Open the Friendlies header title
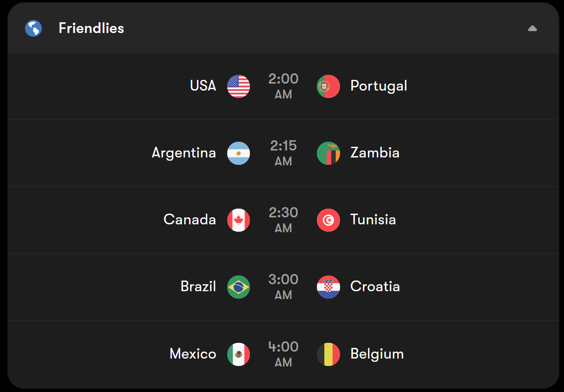The image size is (564, 392). point(91,28)
